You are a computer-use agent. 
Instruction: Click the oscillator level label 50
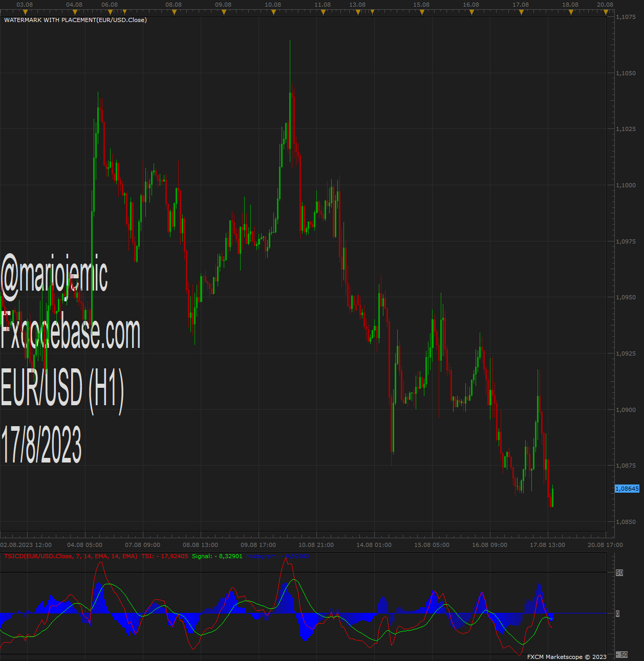[x=619, y=572]
